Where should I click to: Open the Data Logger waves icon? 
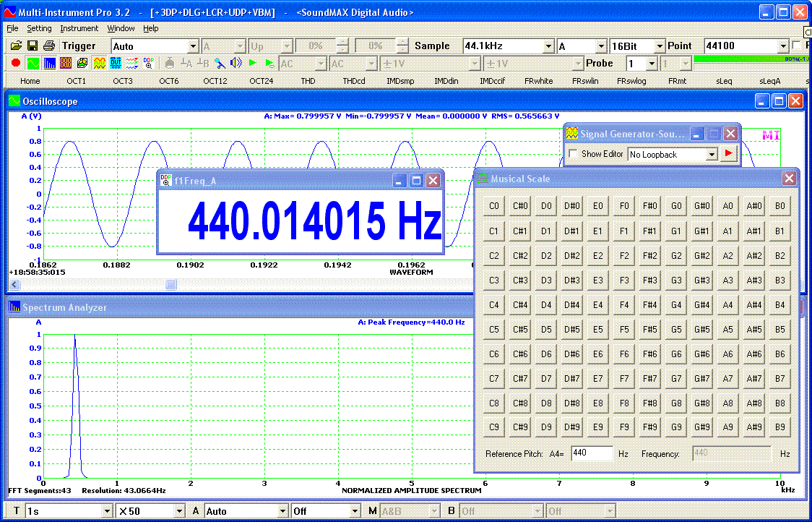[132, 63]
